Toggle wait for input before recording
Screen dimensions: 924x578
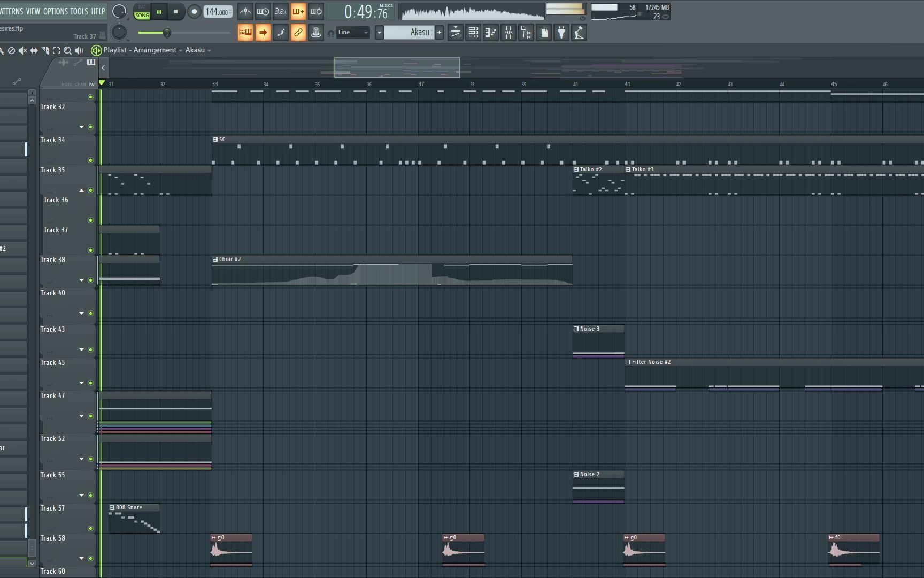click(263, 11)
